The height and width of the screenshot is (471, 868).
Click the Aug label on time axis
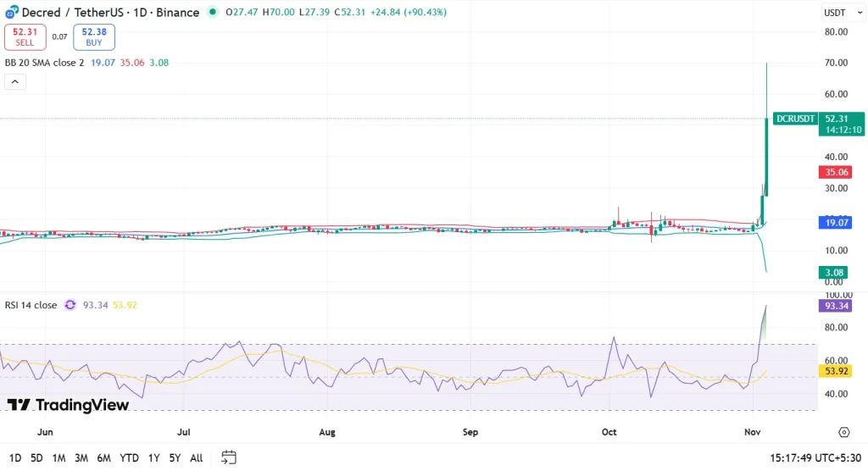pyautogui.click(x=327, y=432)
